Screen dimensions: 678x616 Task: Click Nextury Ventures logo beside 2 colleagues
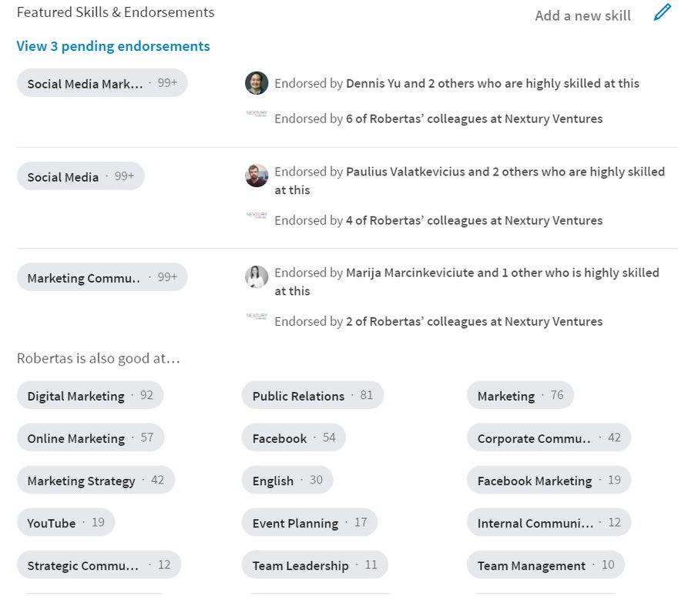(257, 316)
